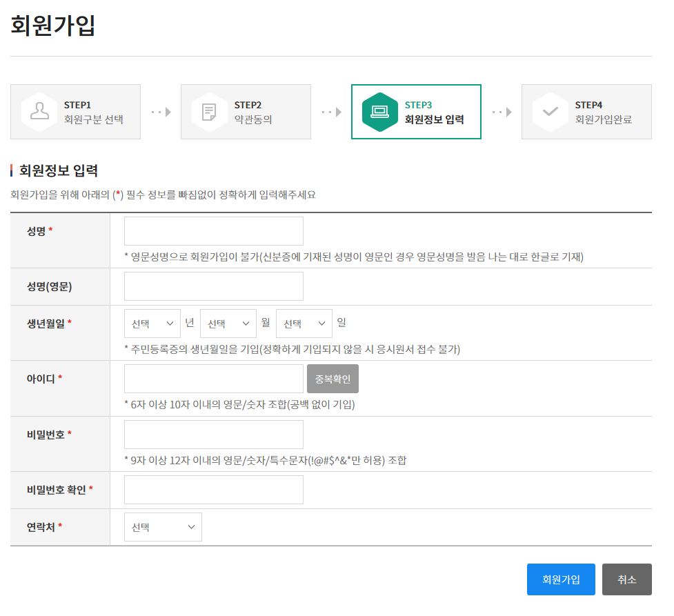
Task: Open the birth day 선택 dropdown
Action: point(304,323)
